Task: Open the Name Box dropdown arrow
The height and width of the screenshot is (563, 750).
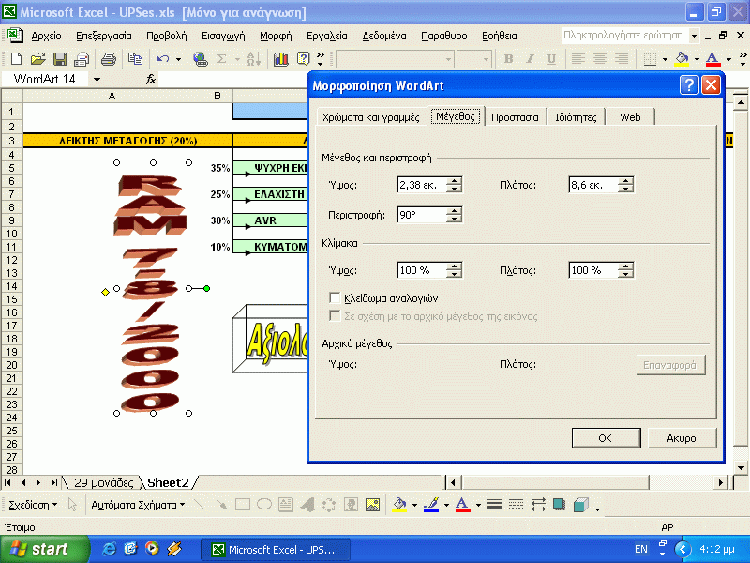Action: (97, 79)
